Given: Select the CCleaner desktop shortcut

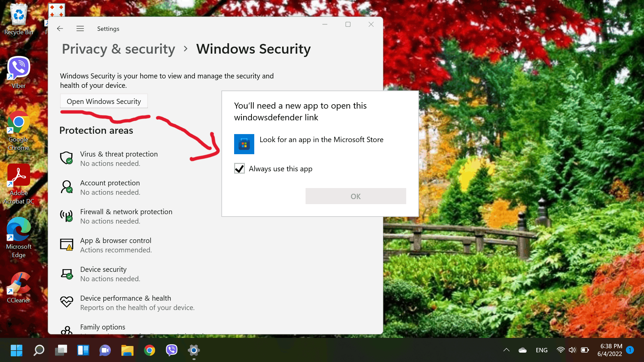Looking at the screenshot, I should coord(19,288).
